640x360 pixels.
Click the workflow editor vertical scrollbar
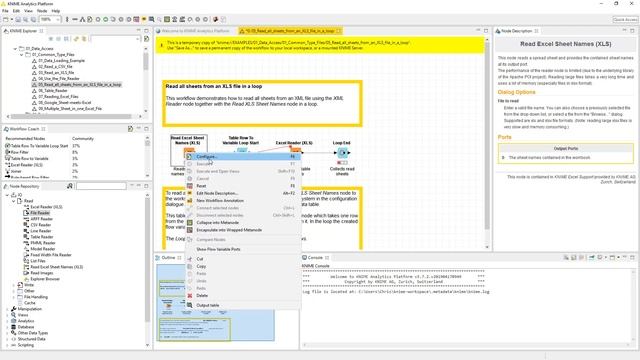point(487,135)
